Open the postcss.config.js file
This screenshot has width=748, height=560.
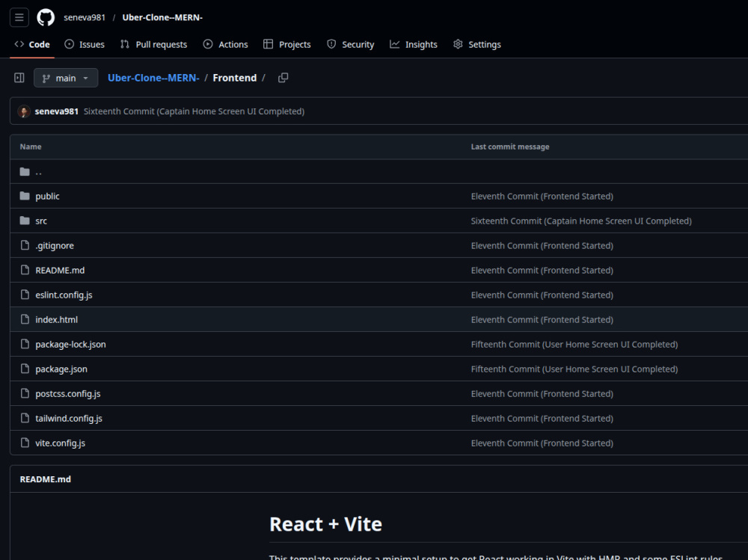point(68,394)
